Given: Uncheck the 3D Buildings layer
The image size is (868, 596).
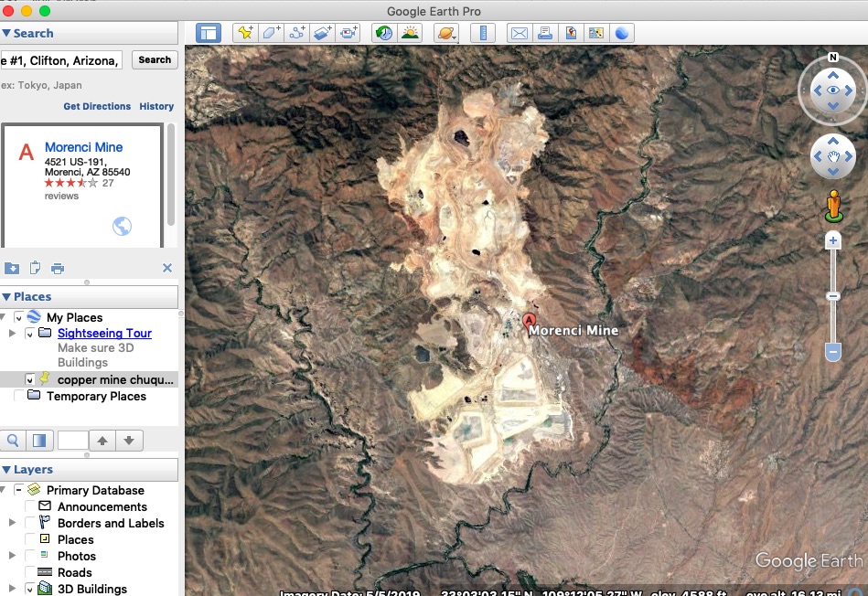Looking at the screenshot, I should pyautogui.click(x=30, y=590).
